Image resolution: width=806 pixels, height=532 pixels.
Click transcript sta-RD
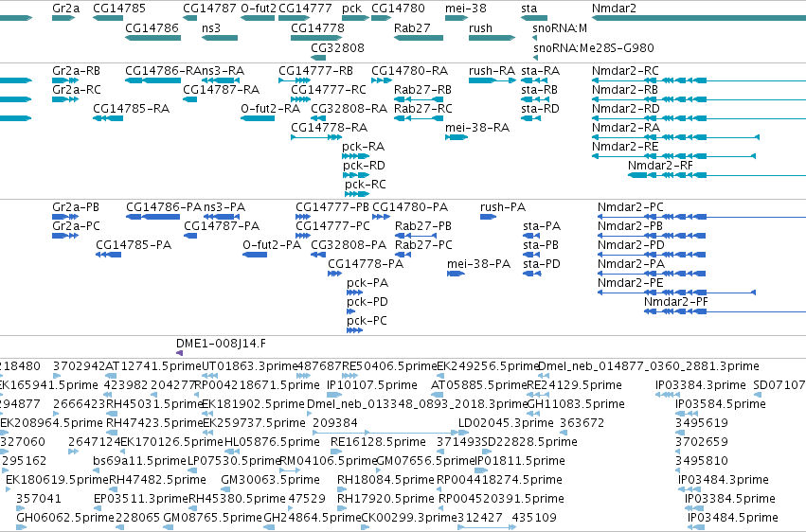coord(530,118)
